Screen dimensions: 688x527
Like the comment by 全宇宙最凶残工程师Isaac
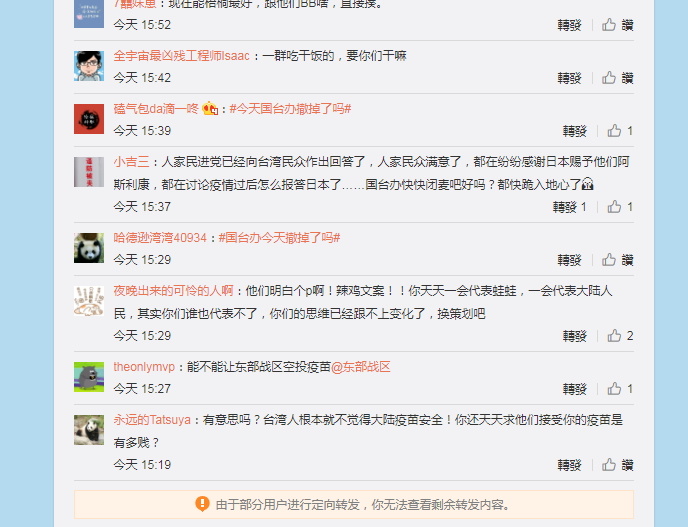tap(617, 78)
